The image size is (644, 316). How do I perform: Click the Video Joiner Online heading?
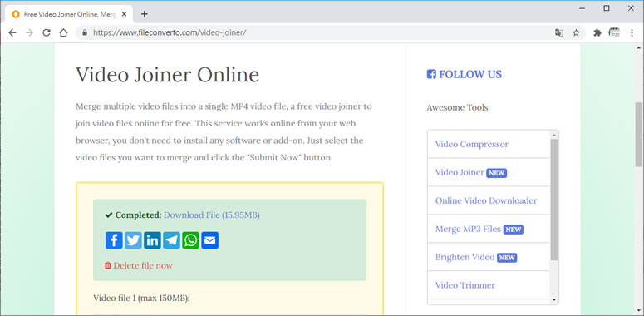click(168, 75)
